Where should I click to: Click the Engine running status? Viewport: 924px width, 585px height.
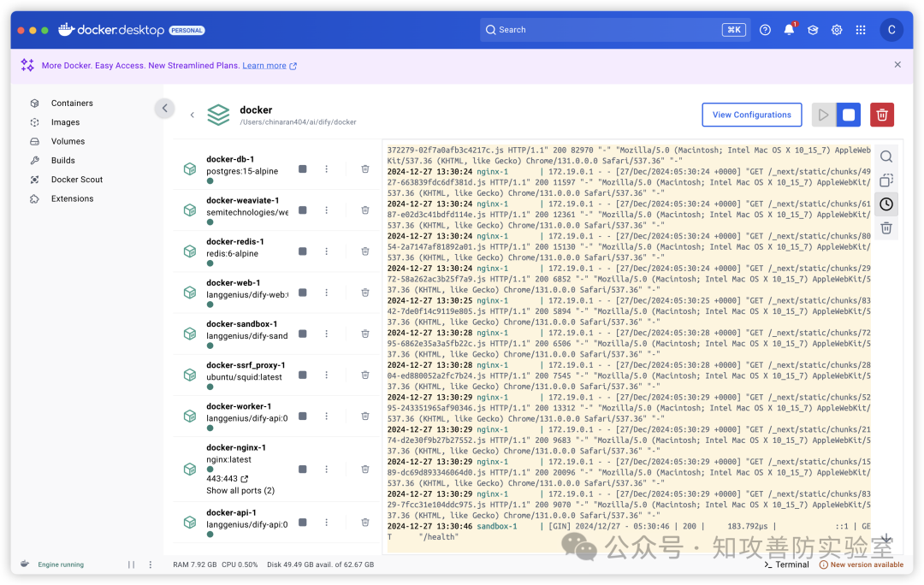pyautogui.click(x=61, y=564)
